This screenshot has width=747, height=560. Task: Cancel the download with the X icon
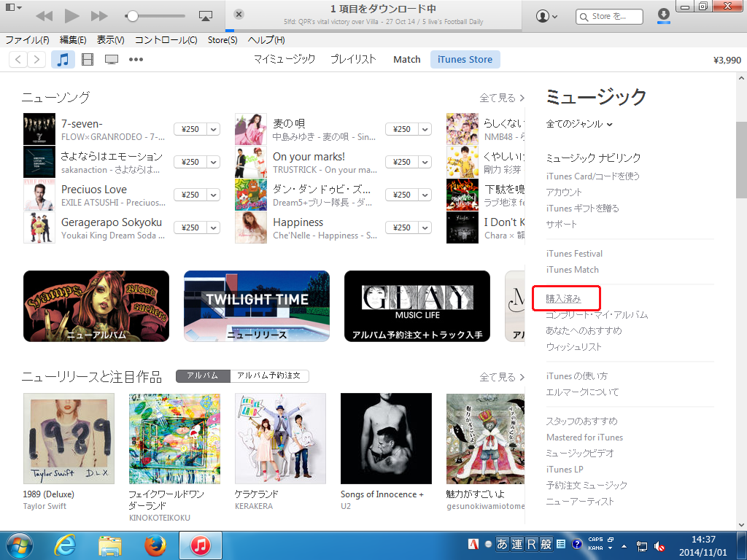point(239,15)
